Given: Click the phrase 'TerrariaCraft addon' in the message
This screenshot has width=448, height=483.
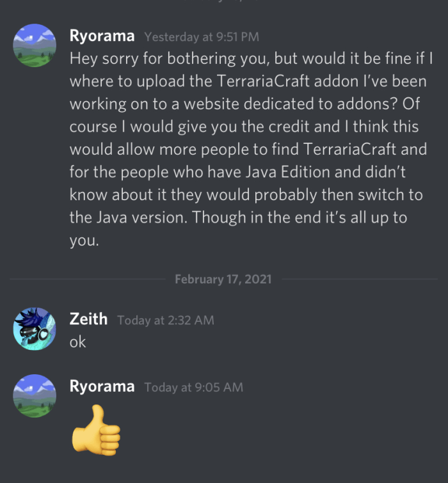Looking at the screenshot, I should click(288, 81).
